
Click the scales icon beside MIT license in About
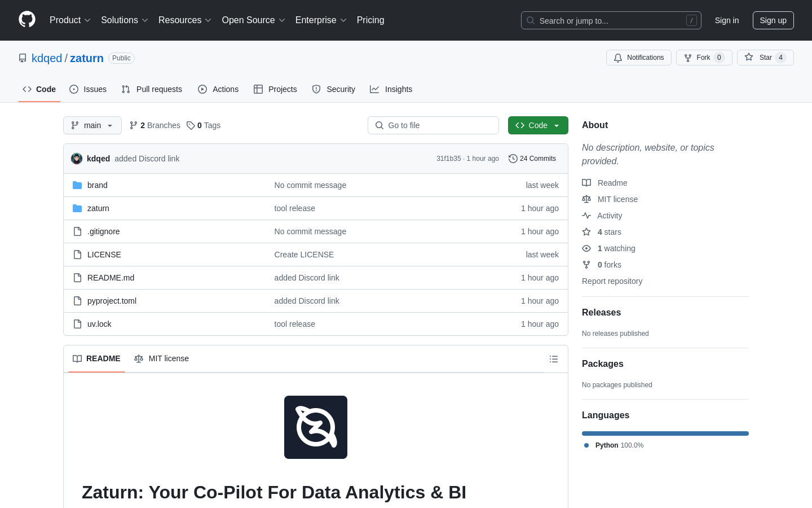point(586,199)
